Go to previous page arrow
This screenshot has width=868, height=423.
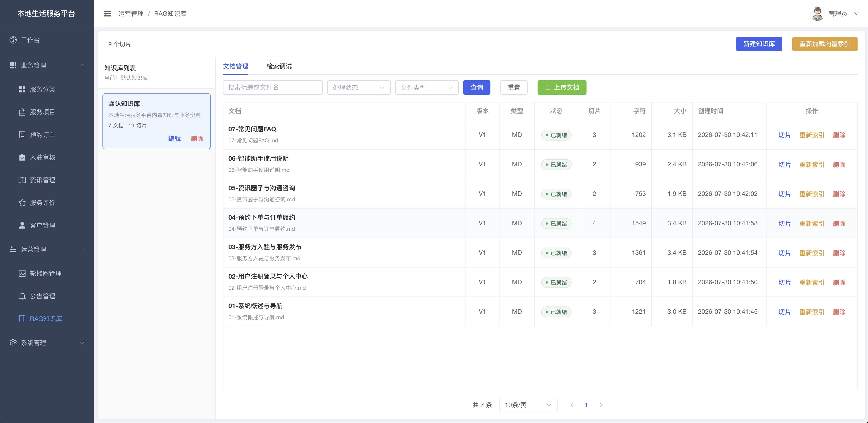572,405
